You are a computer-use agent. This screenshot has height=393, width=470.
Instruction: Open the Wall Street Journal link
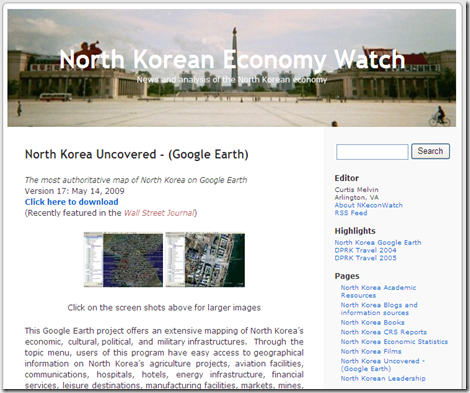coord(159,213)
